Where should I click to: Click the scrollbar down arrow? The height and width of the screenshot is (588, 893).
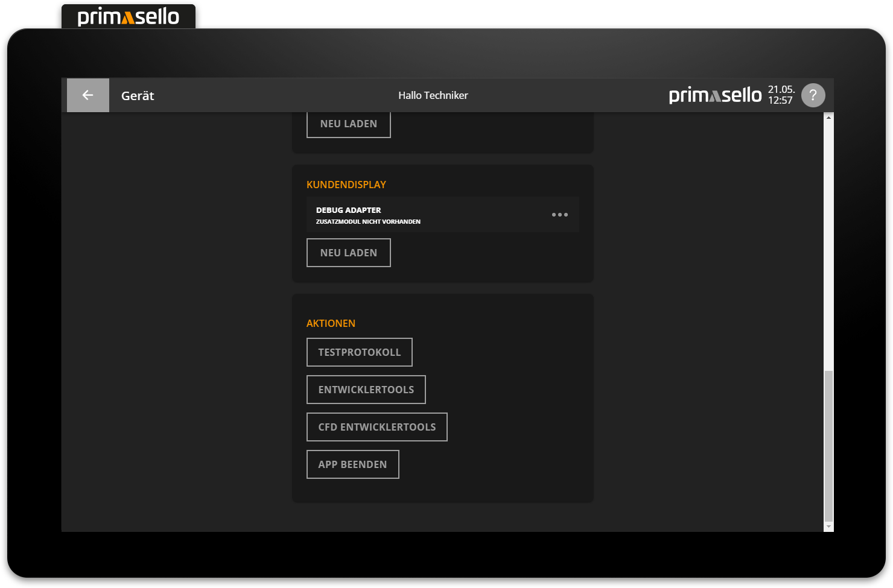tap(828, 526)
